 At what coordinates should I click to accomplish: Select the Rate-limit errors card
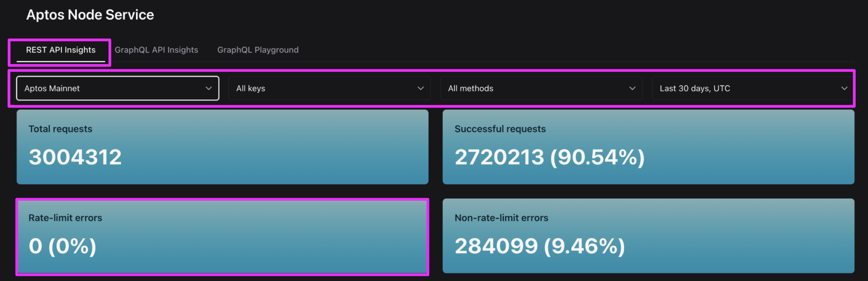[222, 236]
